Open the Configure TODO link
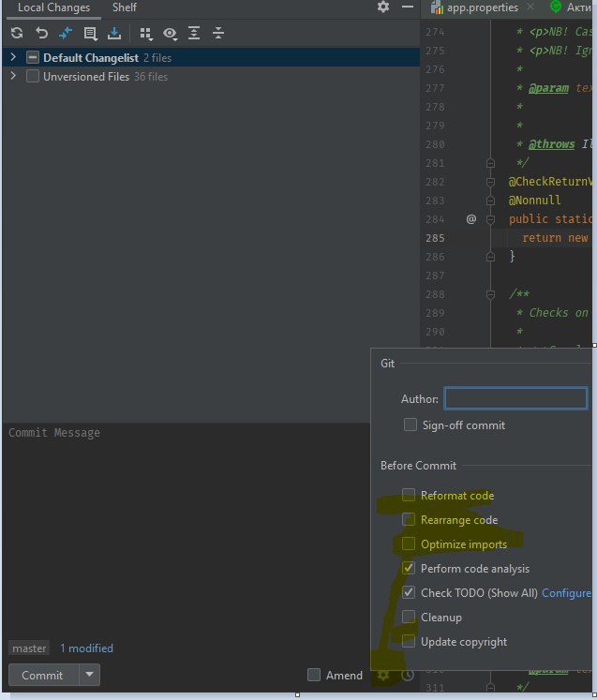Screen dimensions: 597x700 566,593
